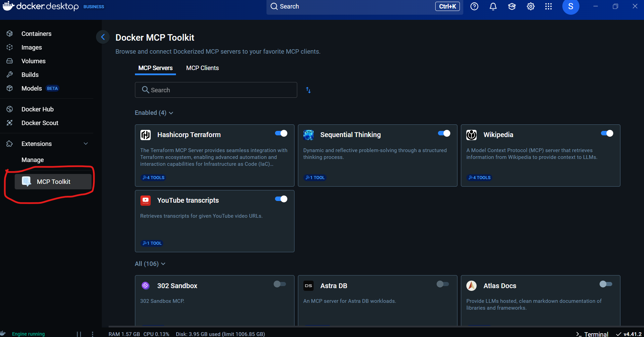Click the pause engine icon in status bar
The height and width of the screenshot is (337, 644).
point(79,334)
